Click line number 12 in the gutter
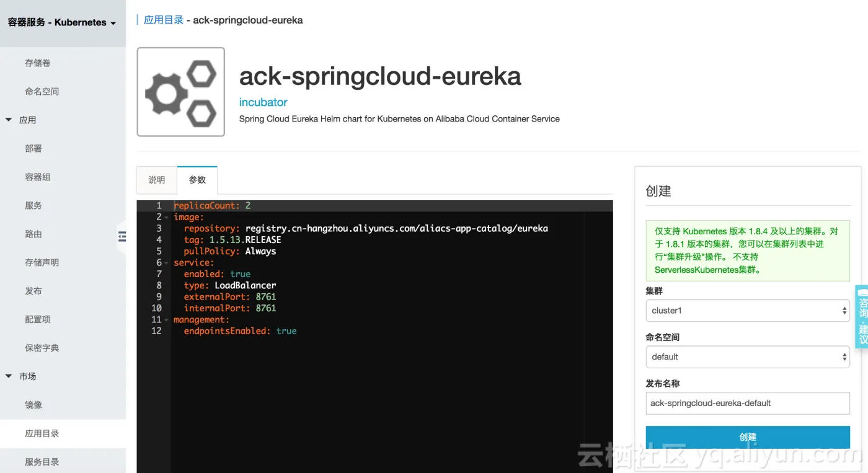This screenshot has height=473, width=868. [156, 331]
